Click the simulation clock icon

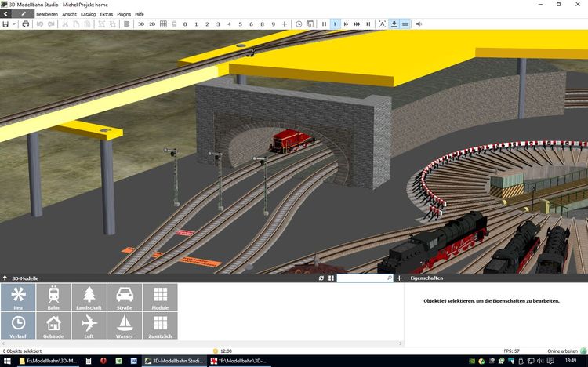tap(299, 24)
